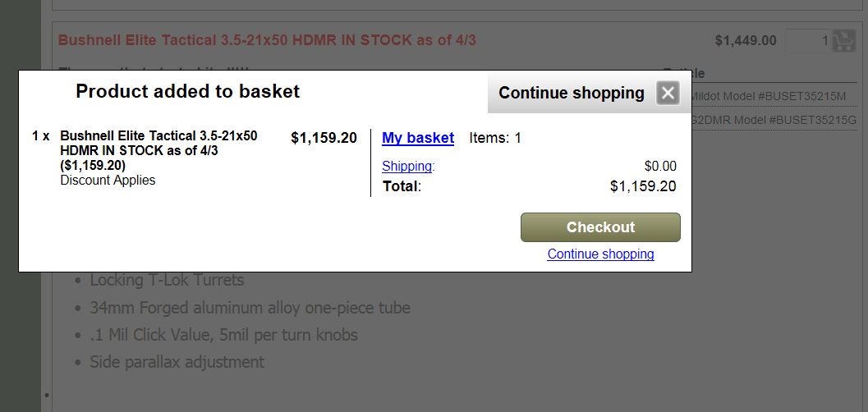Click the underlined Continue shopping link below Checkout
The height and width of the screenshot is (412, 868).
point(600,254)
